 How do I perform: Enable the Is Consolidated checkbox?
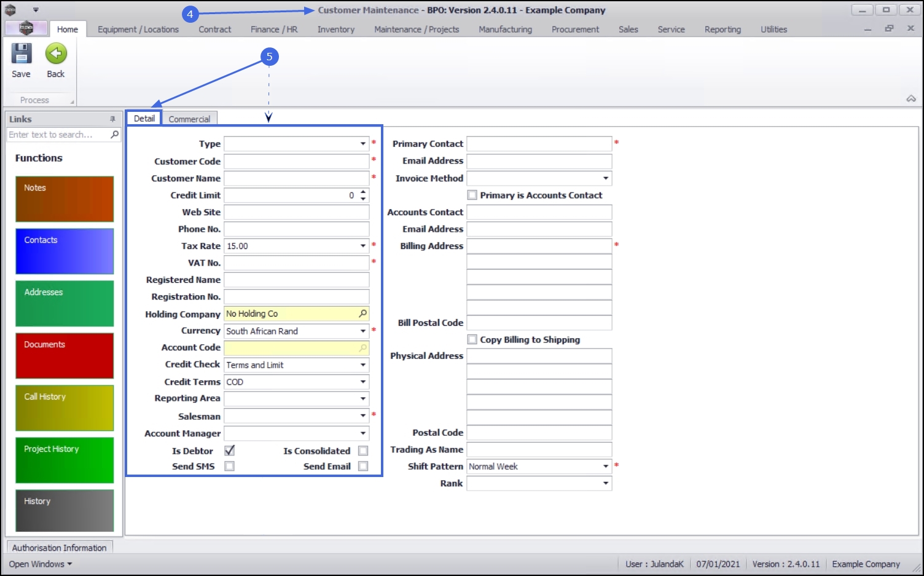pos(363,451)
